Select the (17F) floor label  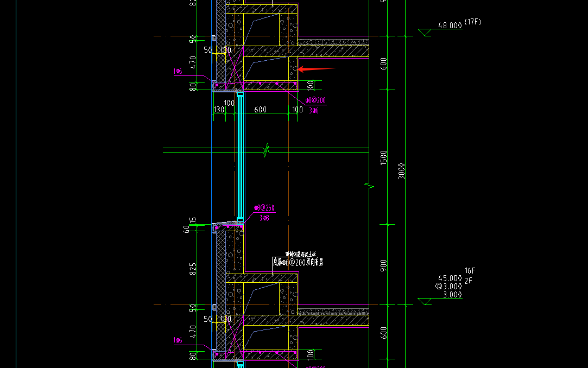(472, 22)
